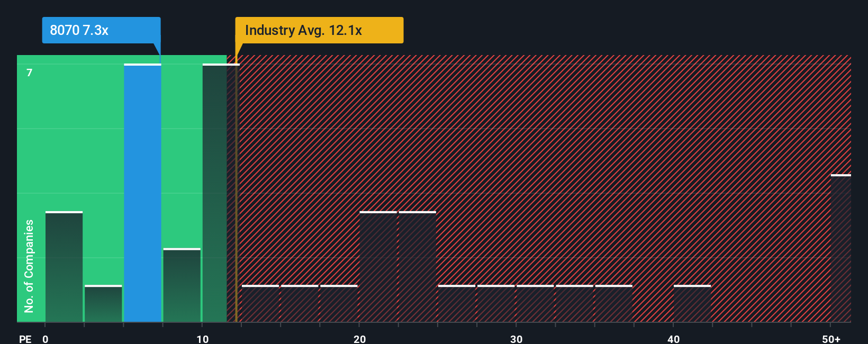Viewport: 868px width, 344px height.
Task: Click the x-axis tick label 40
Action: pos(673,339)
